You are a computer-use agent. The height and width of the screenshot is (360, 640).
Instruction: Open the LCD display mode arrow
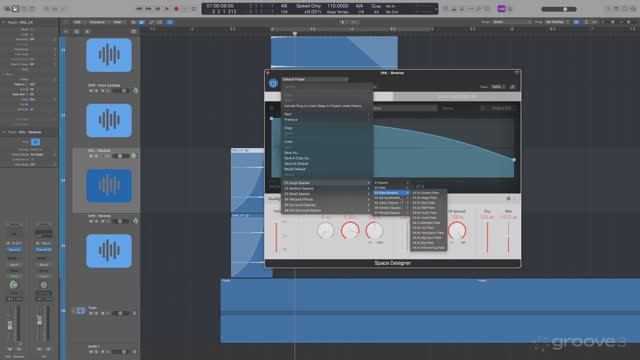[x=436, y=9]
